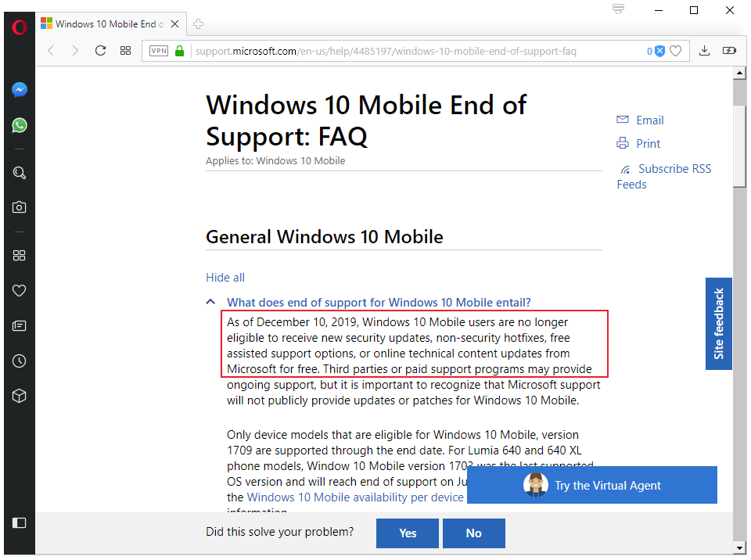The width and height of the screenshot is (751, 560).
Task: Click the address bar URL field
Action: 417,52
